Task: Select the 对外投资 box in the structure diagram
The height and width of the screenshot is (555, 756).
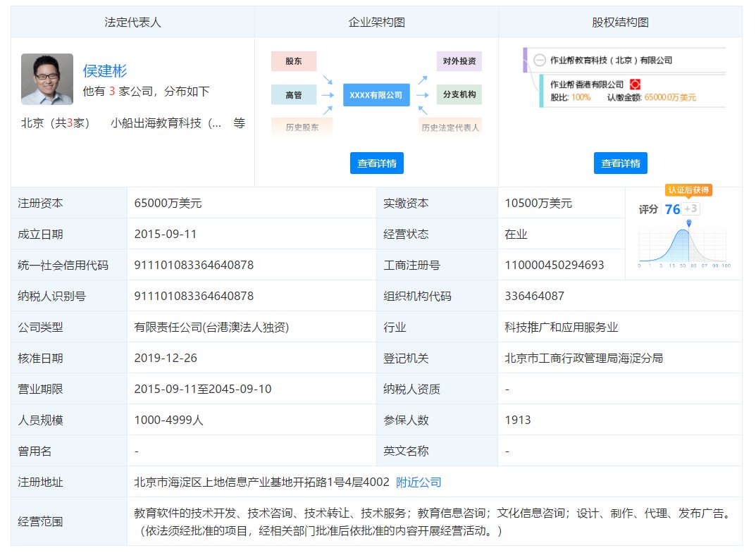Action: click(459, 61)
